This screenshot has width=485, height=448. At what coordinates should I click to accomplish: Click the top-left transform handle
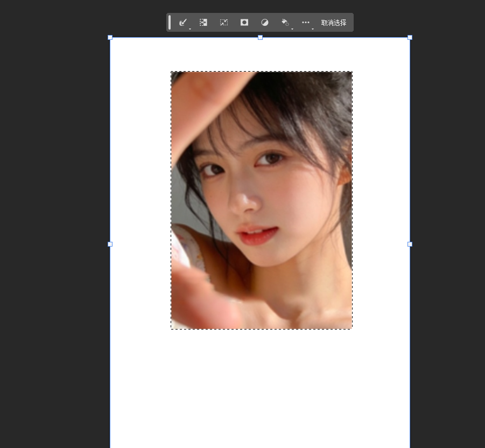(110, 38)
